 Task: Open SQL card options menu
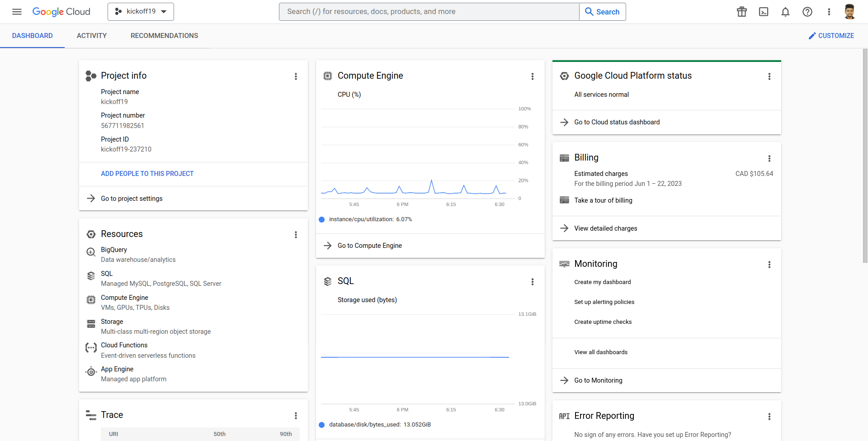point(533,282)
